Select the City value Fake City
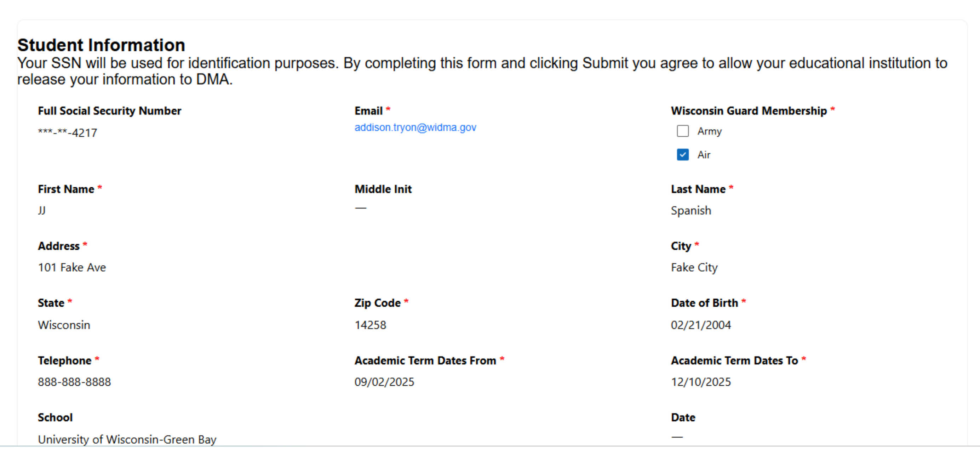980x460 pixels. coord(694,267)
